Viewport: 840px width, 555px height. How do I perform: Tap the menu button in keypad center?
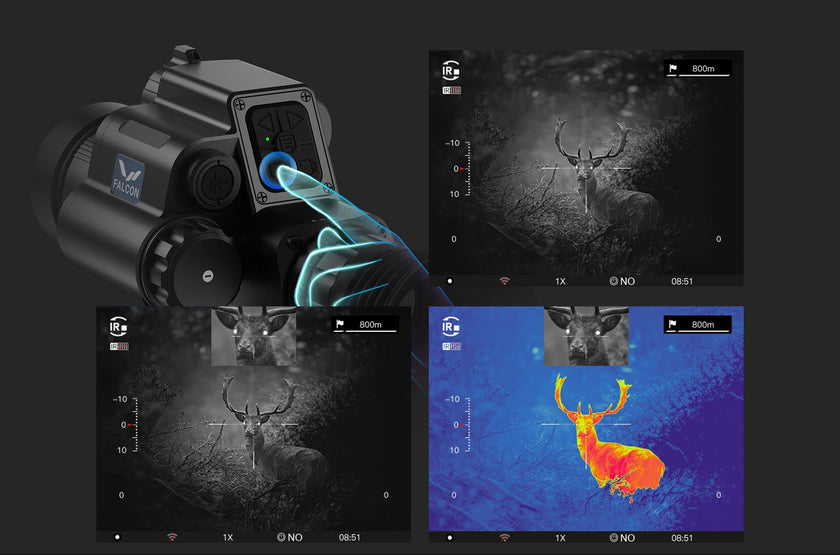286,143
